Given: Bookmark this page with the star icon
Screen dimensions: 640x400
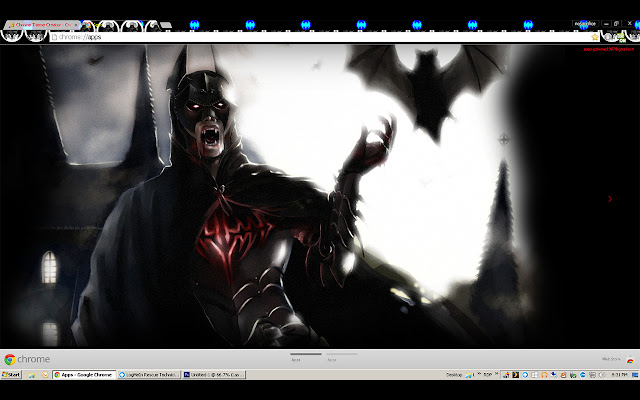Looking at the screenshot, I should pyautogui.click(x=595, y=37).
